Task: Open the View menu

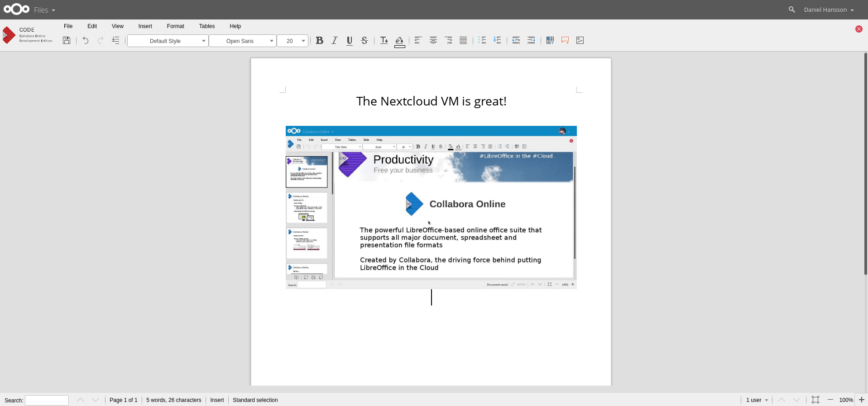Action: [x=118, y=26]
